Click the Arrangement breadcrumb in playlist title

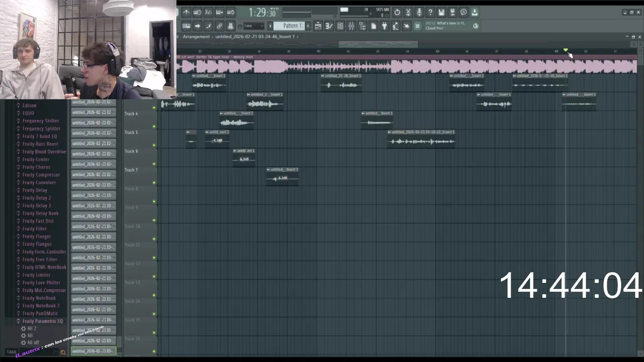tap(196, 37)
